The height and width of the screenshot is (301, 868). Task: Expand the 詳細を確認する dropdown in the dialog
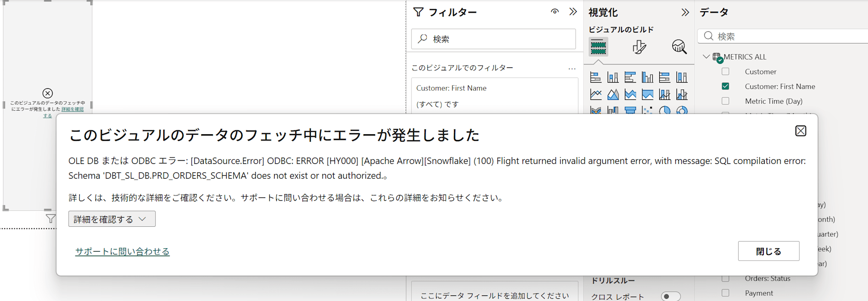pyautogui.click(x=112, y=219)
